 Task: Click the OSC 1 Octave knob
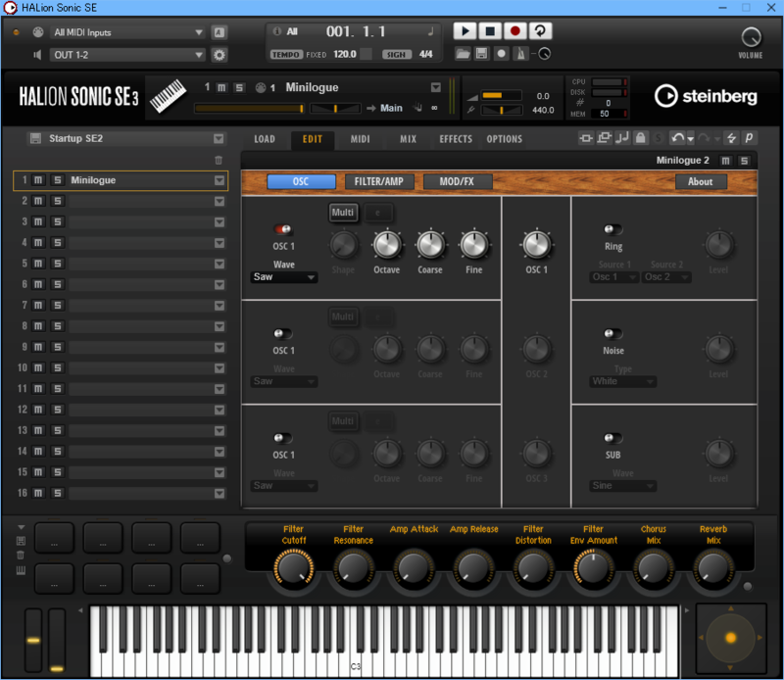387,245
